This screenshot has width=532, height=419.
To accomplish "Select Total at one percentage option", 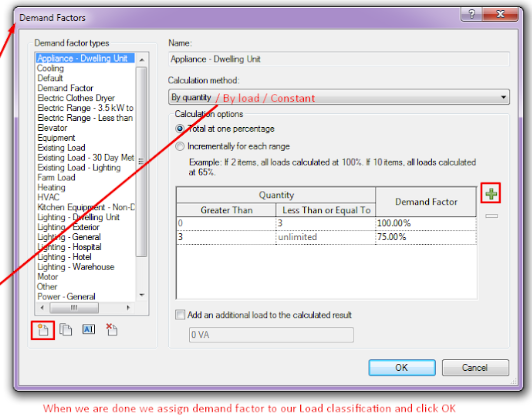I will coord(179,129).
